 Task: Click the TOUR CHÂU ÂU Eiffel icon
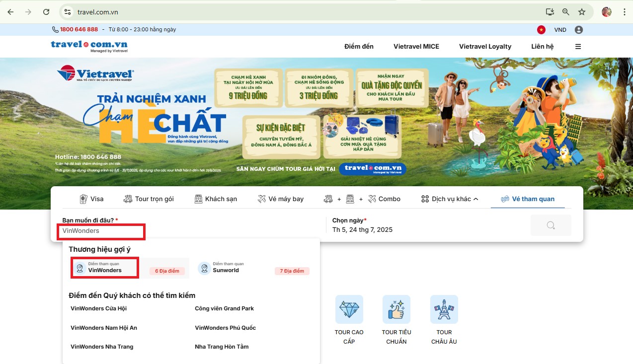pyautogui.click(x=444, y=309)
